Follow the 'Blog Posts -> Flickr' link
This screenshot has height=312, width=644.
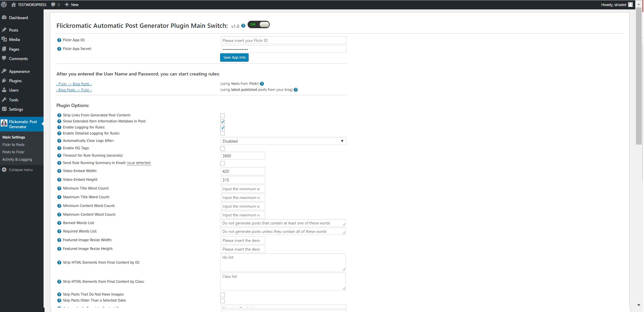click(x=74, y=90)
